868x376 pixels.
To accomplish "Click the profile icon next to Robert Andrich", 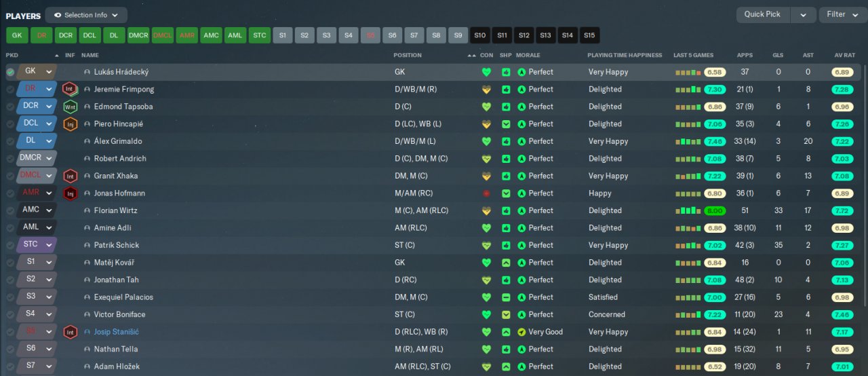I will (87, 159).
